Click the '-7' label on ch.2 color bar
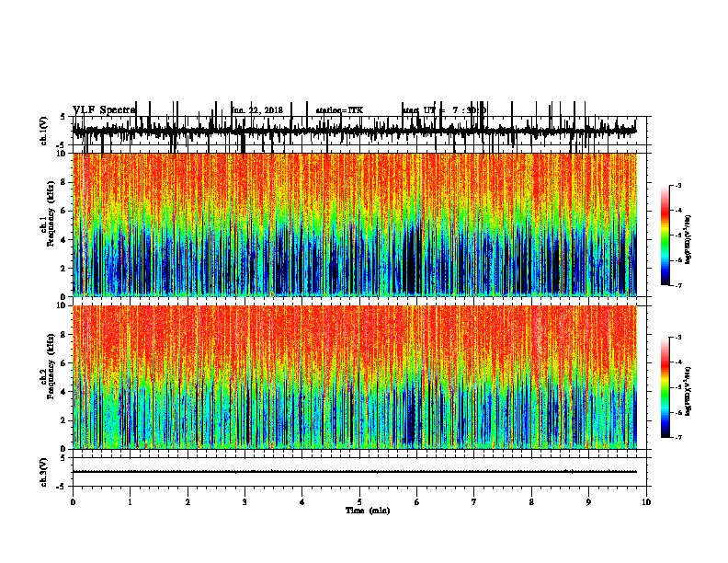 [x=677, y=438]
